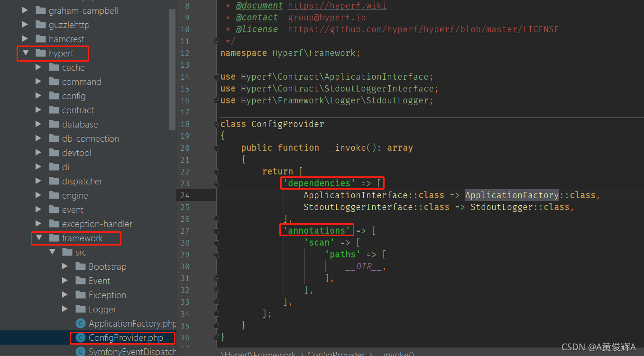
Task: Select the dispatcher folder icon
Action: [54, 181]
